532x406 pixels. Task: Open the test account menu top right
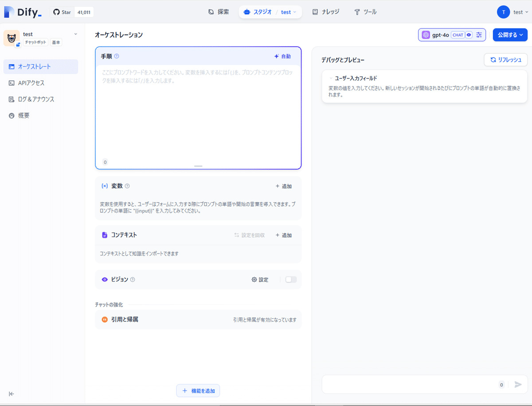pos(514,12)
